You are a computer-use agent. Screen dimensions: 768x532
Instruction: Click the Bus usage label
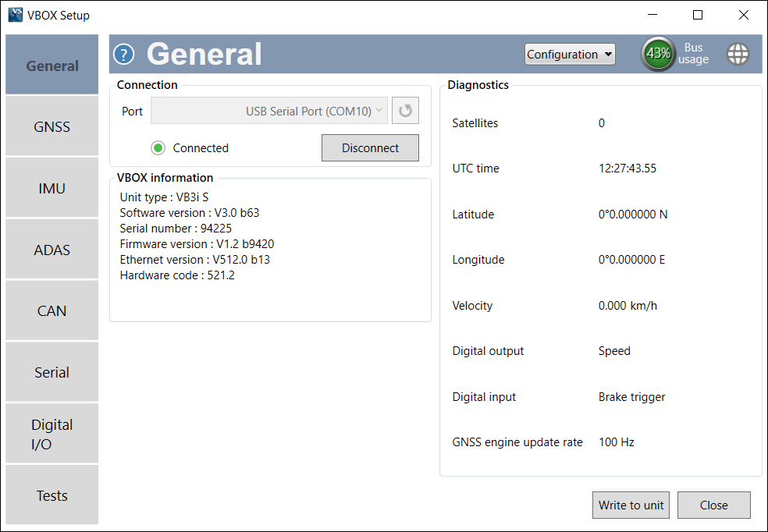coord(693,53)
